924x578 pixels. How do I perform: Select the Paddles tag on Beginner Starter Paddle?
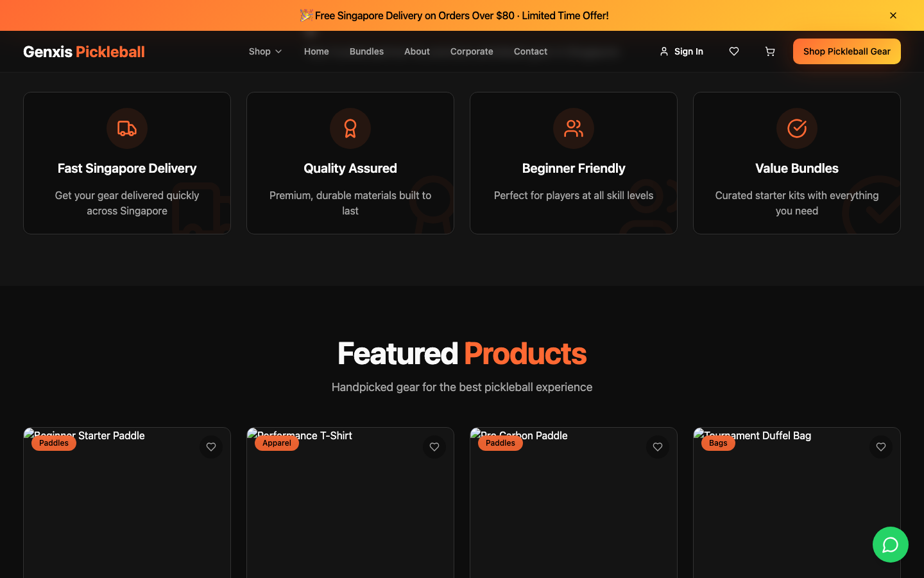(x=54, y=443)
